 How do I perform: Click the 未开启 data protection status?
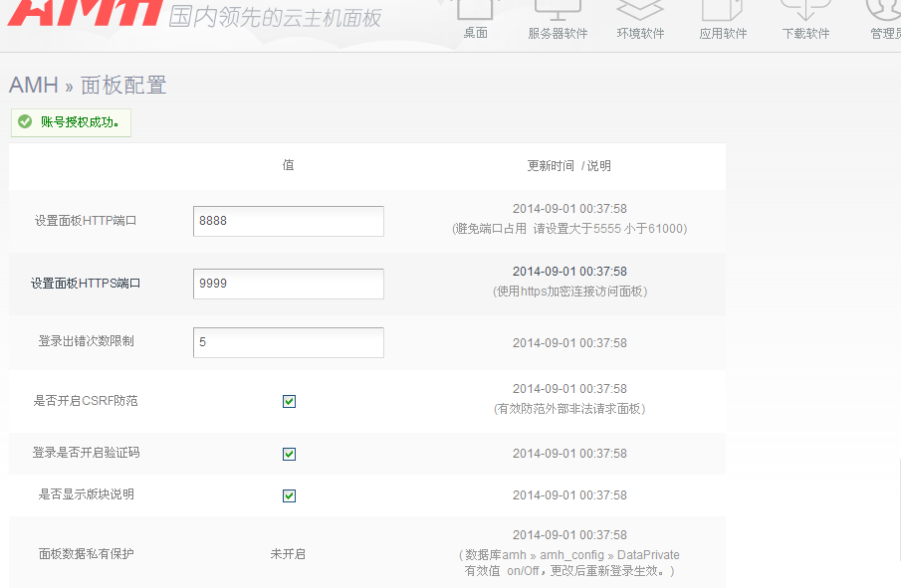(288, 553)
